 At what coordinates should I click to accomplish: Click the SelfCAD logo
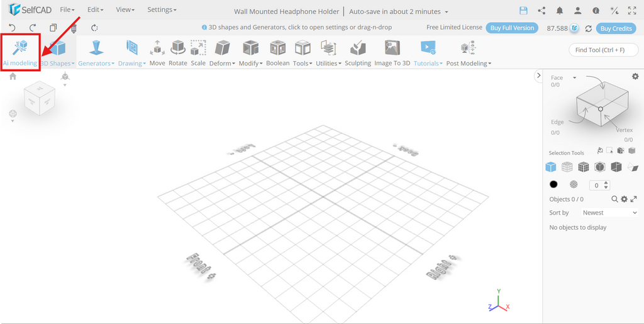coord(30,10)
